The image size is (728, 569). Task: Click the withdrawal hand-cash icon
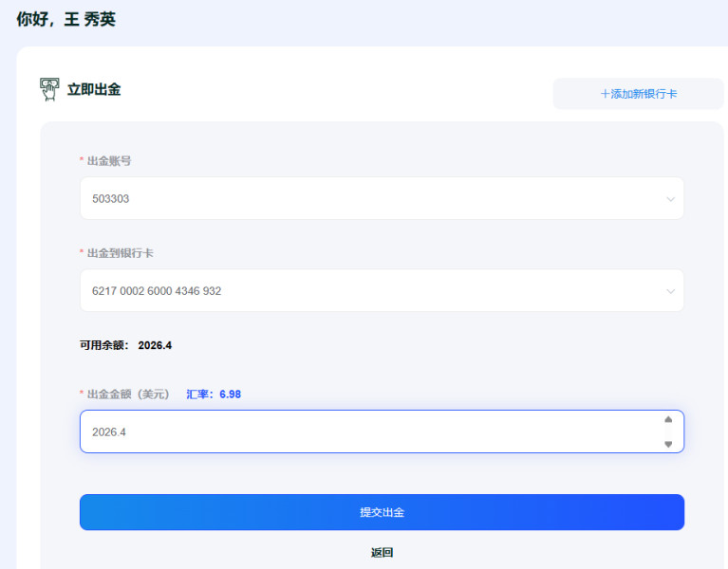49,89
